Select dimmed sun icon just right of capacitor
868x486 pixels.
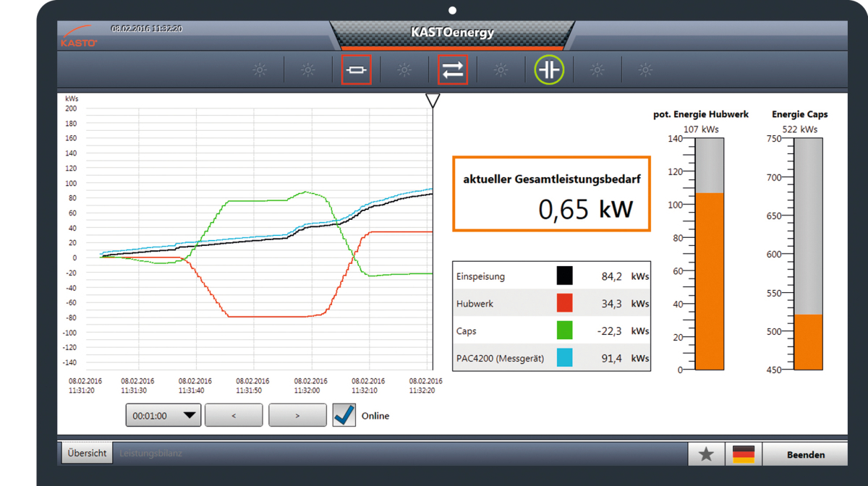pyautogui.click(x=597, y=70)
